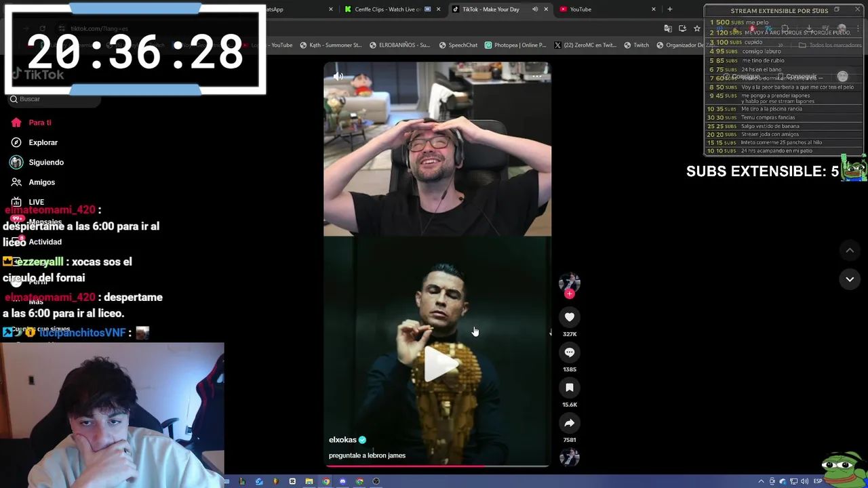Image resolution: width=868 pixels, height=488 pixels.
Task: Open the Explorar compass page
Action: pos(34,142)
